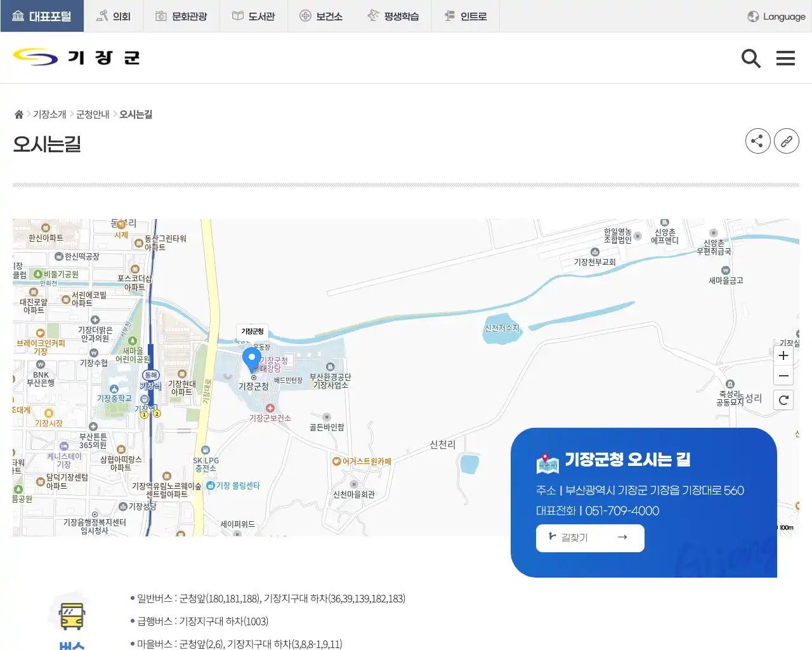Zoom in on the map with plus button
Image resolution: width=812 pixels, height=650 pixels.
[783, 355]
